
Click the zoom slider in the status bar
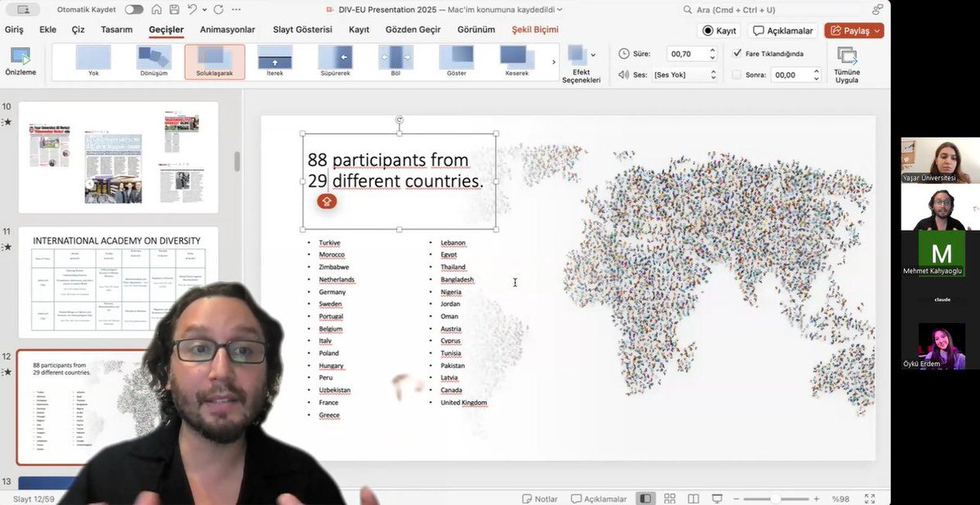[777, 498]
